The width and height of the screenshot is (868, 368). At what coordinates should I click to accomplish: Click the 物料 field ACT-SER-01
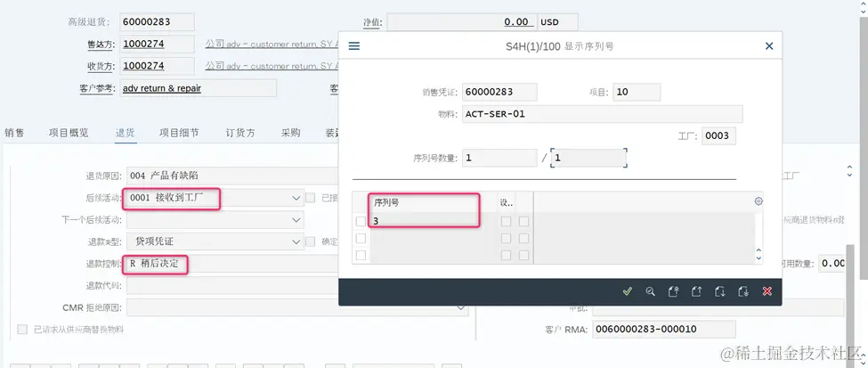(603, 114)
